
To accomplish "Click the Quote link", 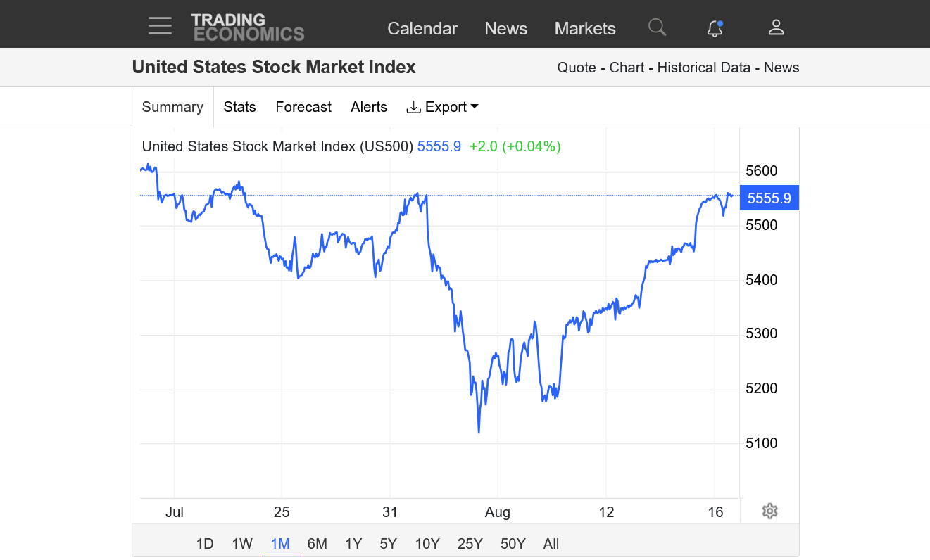I will pos(576,68).
